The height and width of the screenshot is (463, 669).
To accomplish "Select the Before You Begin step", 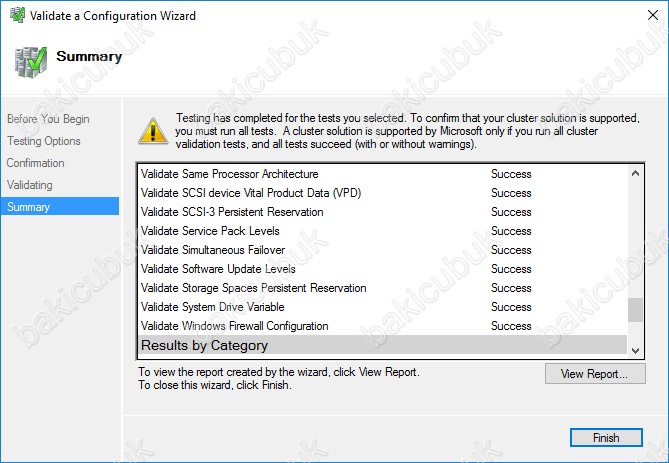I will [48, 119].
